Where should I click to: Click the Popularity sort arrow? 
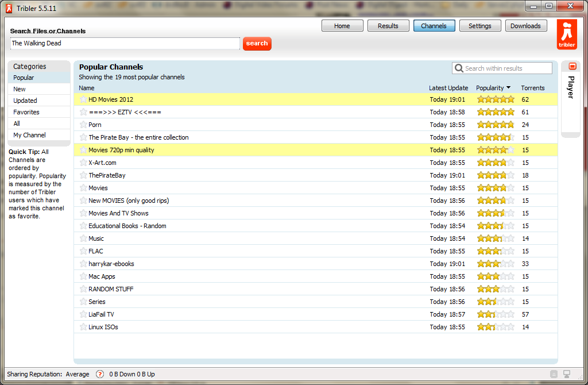point(509,88)
